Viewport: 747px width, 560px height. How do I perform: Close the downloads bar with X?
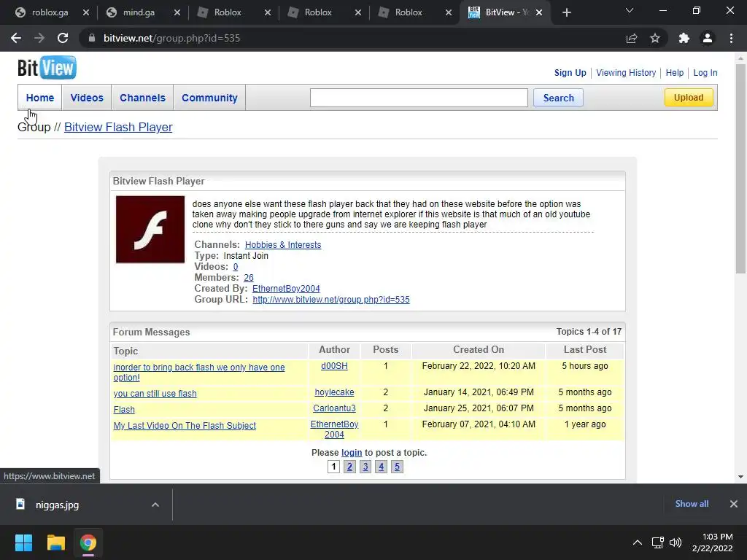[734, 504]
